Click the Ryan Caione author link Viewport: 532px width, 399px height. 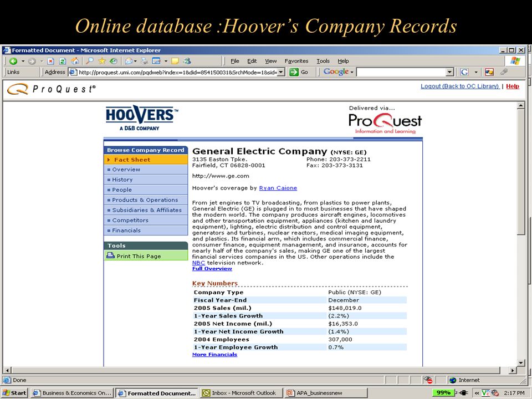click(x=278, y=188)
